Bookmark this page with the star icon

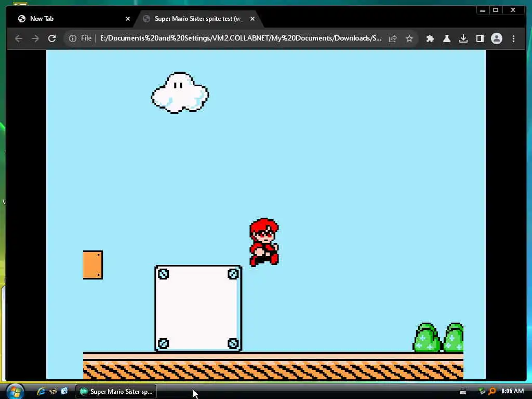[409, 38]
